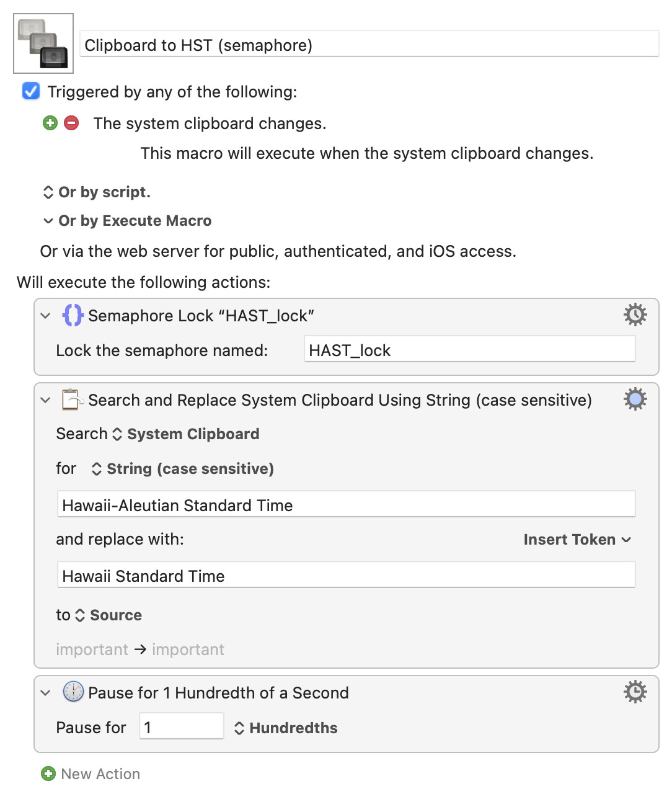Toggle the 'Triggered by any of the following' checkbox
Image resolution: width=672 pixels, height=794 pixels.
pyautogui.click(x=31, y=91)
